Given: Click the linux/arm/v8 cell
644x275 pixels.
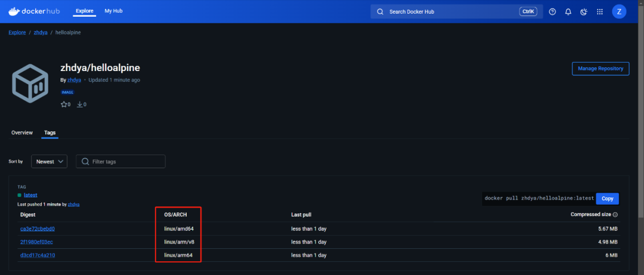Looking at the screenshot, I should click(179, 242).
